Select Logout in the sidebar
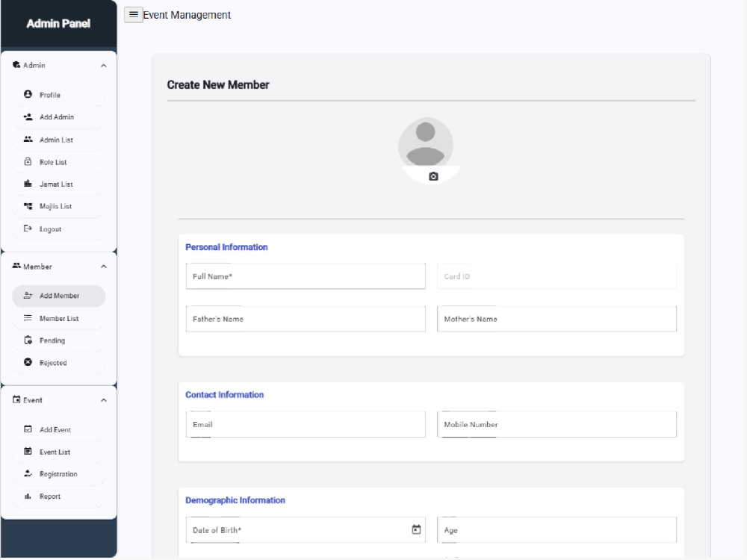This screenshot has width=747, height=560. (58, 229)
